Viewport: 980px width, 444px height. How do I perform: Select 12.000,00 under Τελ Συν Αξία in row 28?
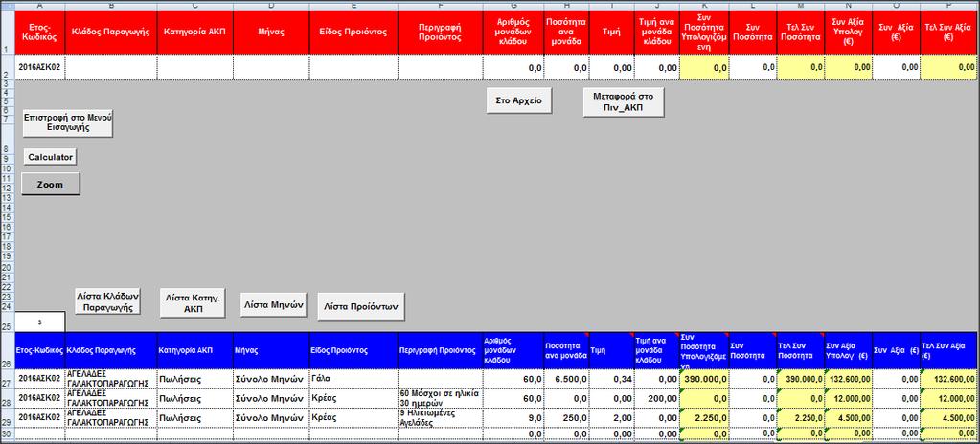pos(947,398)
